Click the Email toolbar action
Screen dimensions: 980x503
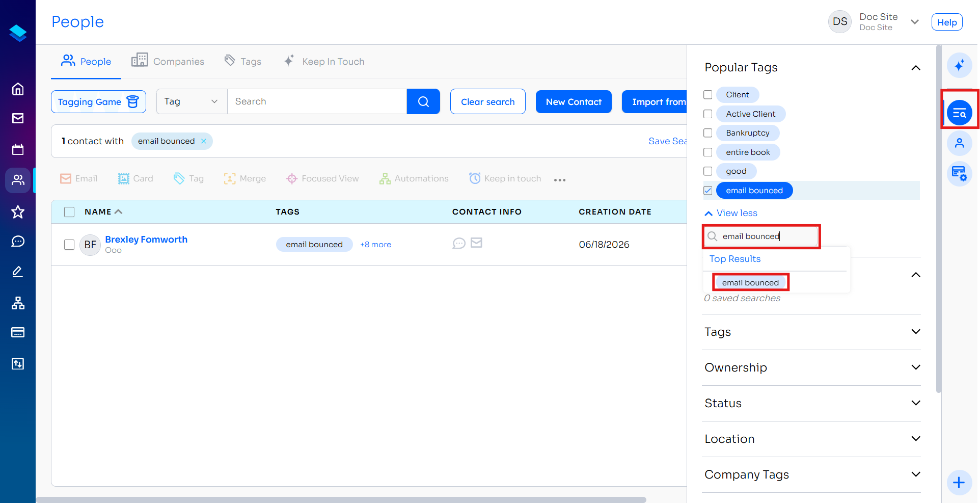click(78, 178)
